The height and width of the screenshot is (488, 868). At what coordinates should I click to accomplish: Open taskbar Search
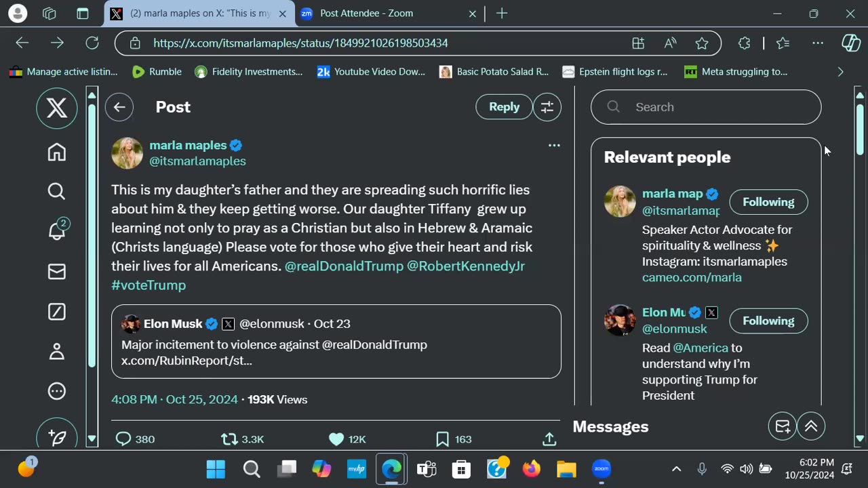(x=252, y=469)
